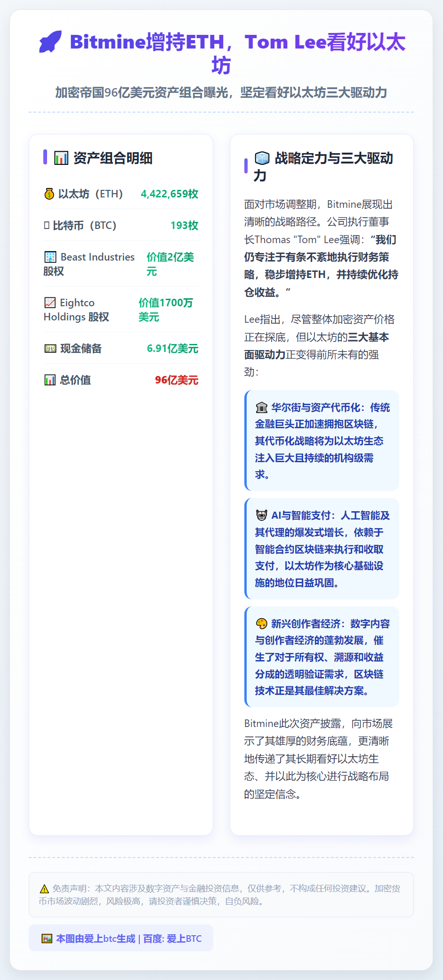Click the paragraph beginning 面对市场调整期

point(322,248)
